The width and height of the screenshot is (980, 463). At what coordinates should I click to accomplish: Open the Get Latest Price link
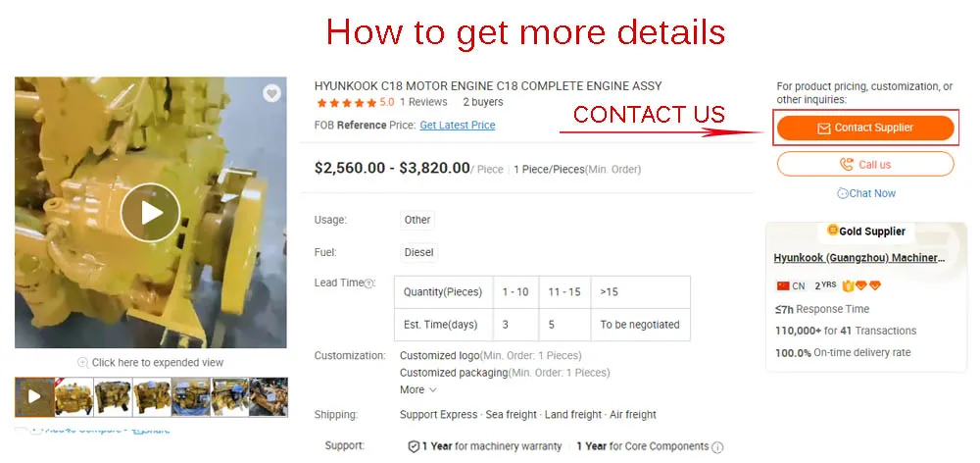(x=458, y=126)
